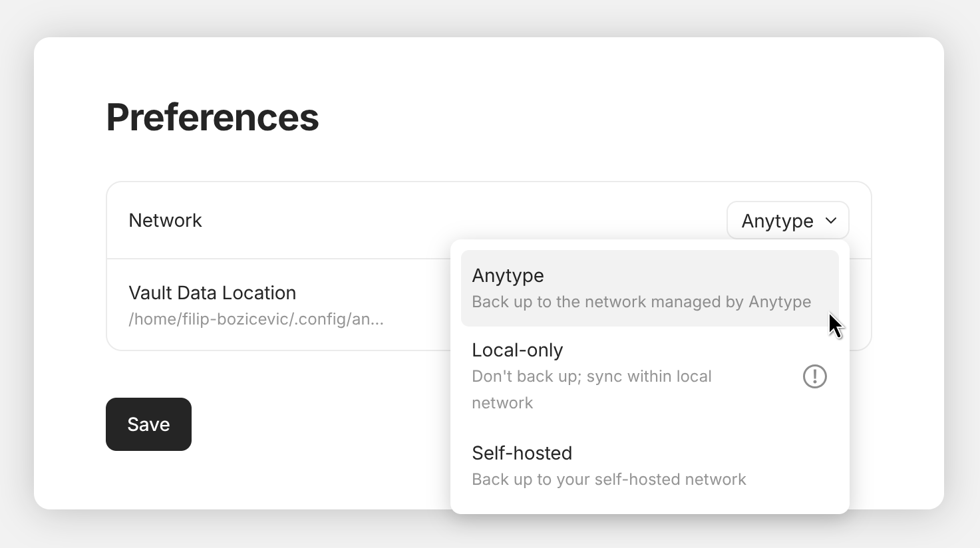
Task: Click the "Anytype" text in the Network selector
Action: pos(777,221)
